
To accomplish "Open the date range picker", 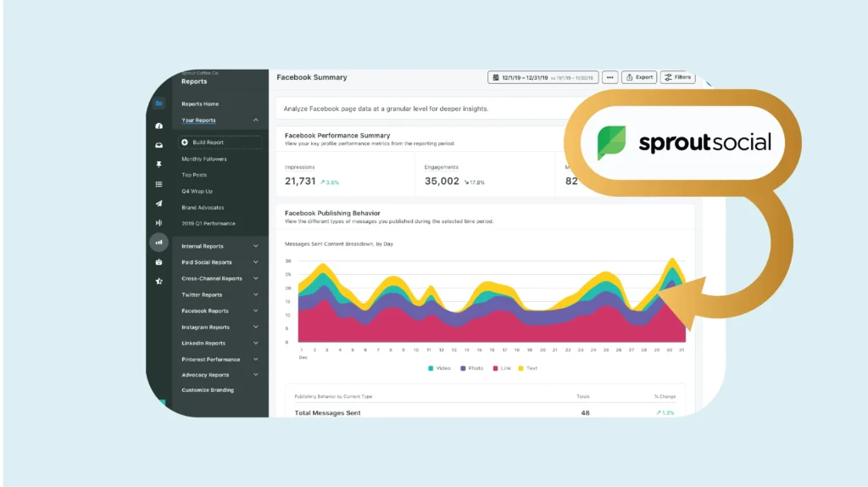I will coord(543,77).
